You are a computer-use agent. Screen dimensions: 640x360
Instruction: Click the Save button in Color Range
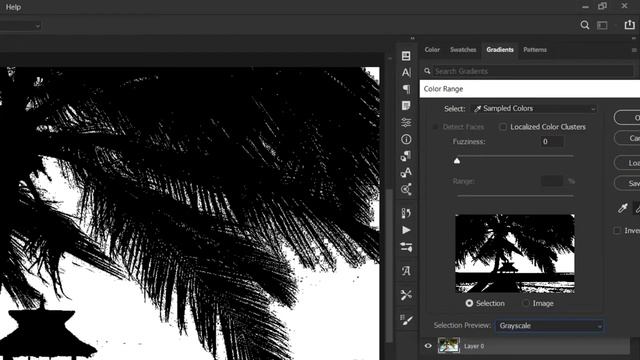[628, 183]
